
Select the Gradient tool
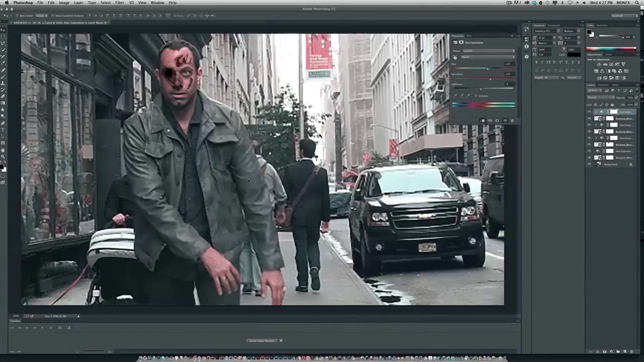(x=3, y=103)
